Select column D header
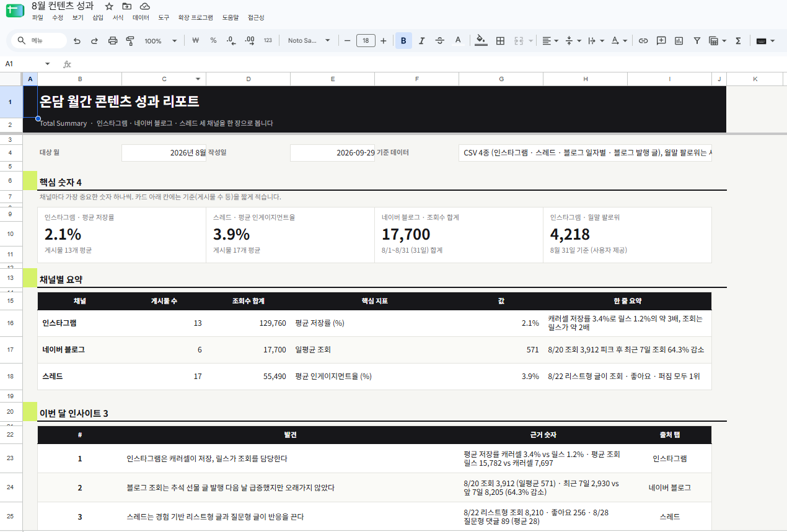Image resolution: width=787 pixels, height=532 pixels. point(248,79)
